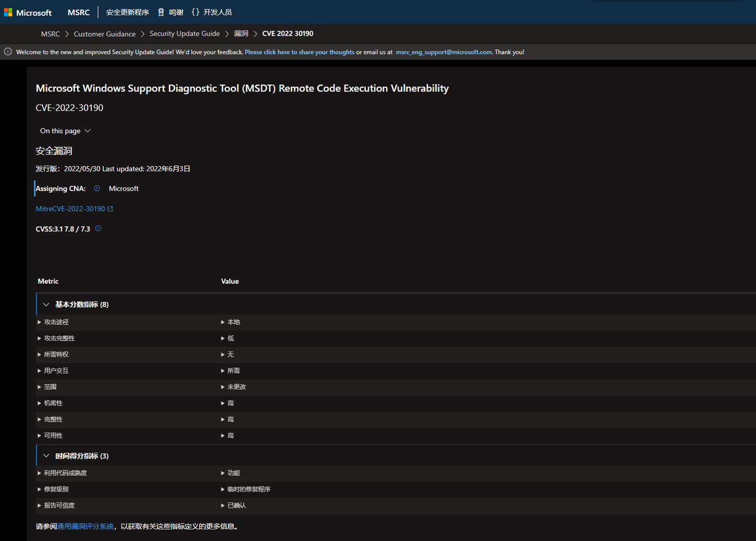Open the 鸣谢 menu item

(176, 12)
